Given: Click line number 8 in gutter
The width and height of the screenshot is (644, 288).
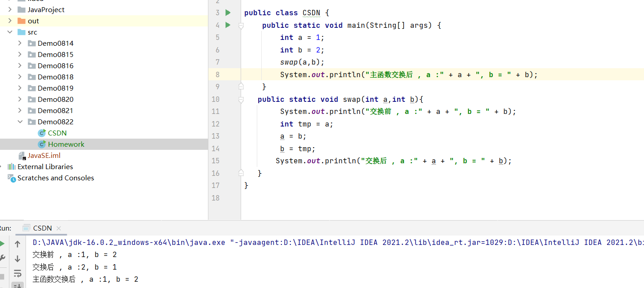Looking at the screenshot, I should pyautogui.click(x=217, y=74).
